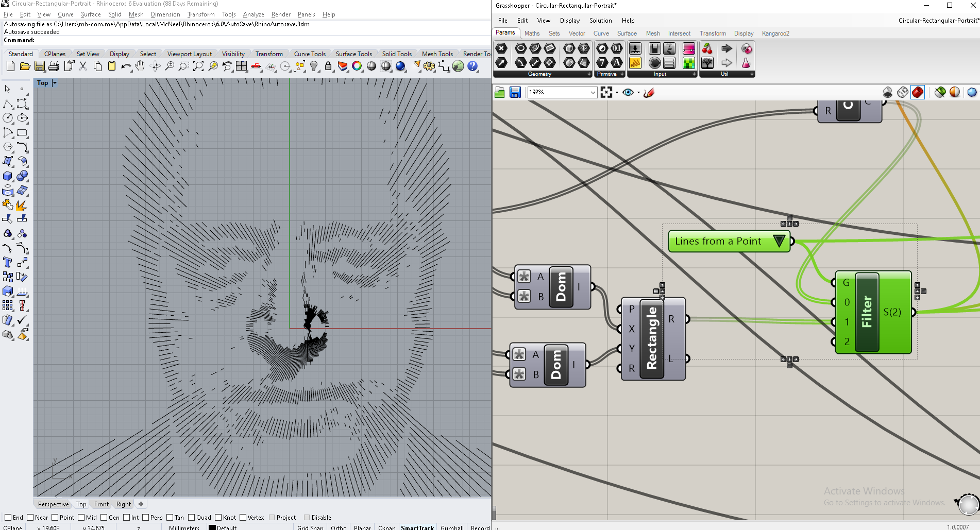This screenshot has height=530, width=980.
Task: Open the Analyze menu in Rhino
Action: [x=253, y=14]
